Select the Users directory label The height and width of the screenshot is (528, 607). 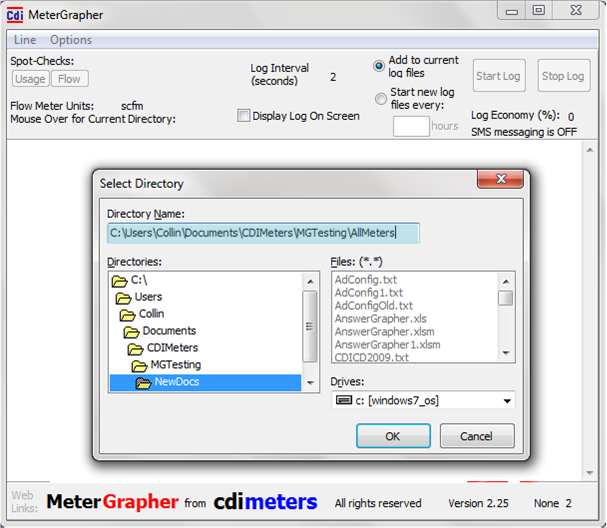click(148, 297)
